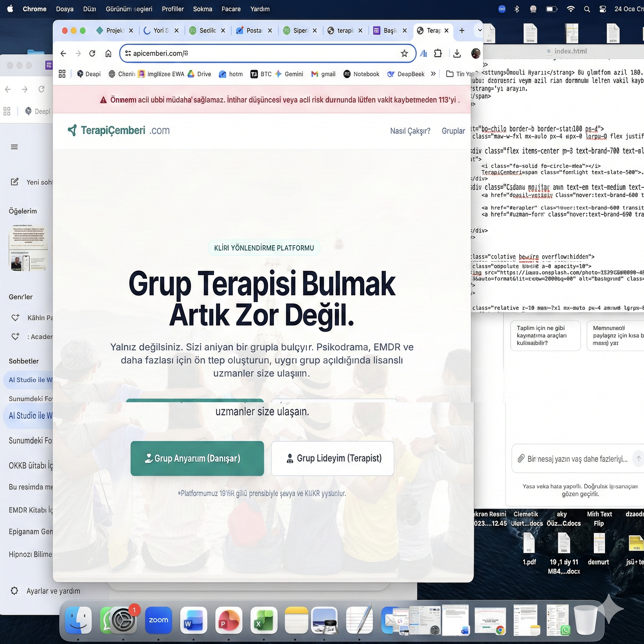Open the new tab plus button

(462, 31)
